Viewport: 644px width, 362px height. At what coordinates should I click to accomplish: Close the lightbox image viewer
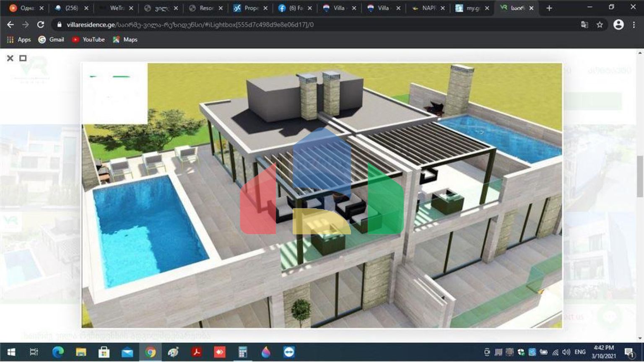(10, 58)
